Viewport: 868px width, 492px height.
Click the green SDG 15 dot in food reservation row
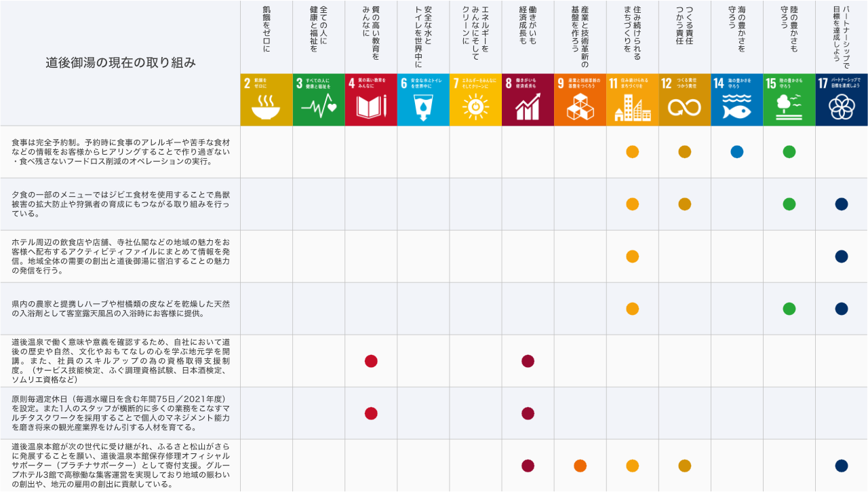[789, 152]
